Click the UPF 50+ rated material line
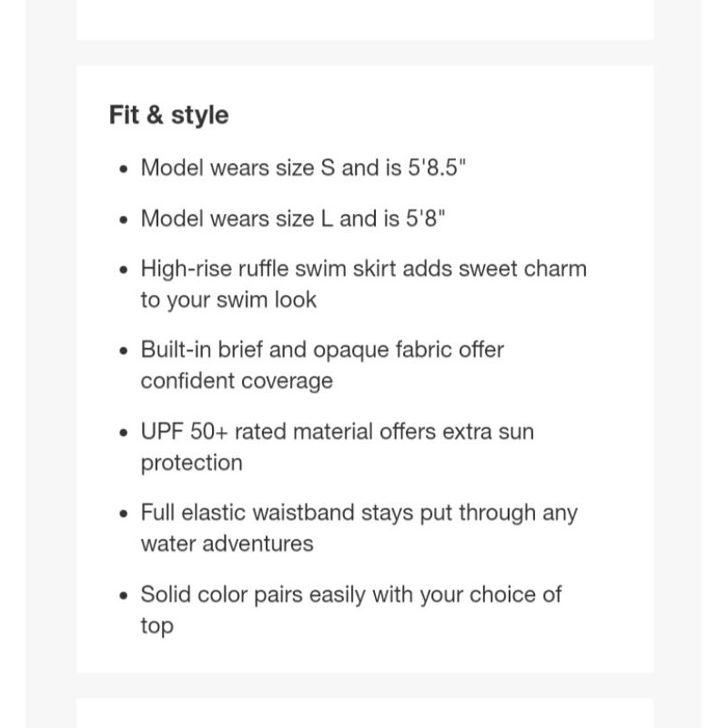This screenshot has height=728, width=728. [x=337, y=446]
